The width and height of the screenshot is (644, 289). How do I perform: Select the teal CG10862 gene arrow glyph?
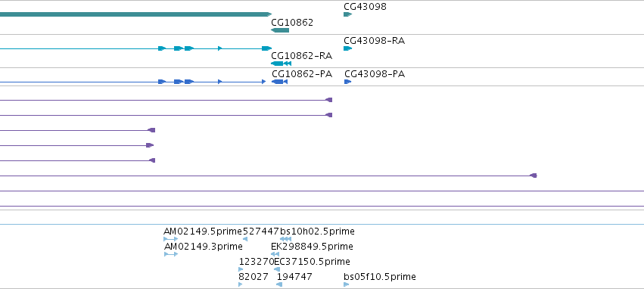(x=280, y=30)
